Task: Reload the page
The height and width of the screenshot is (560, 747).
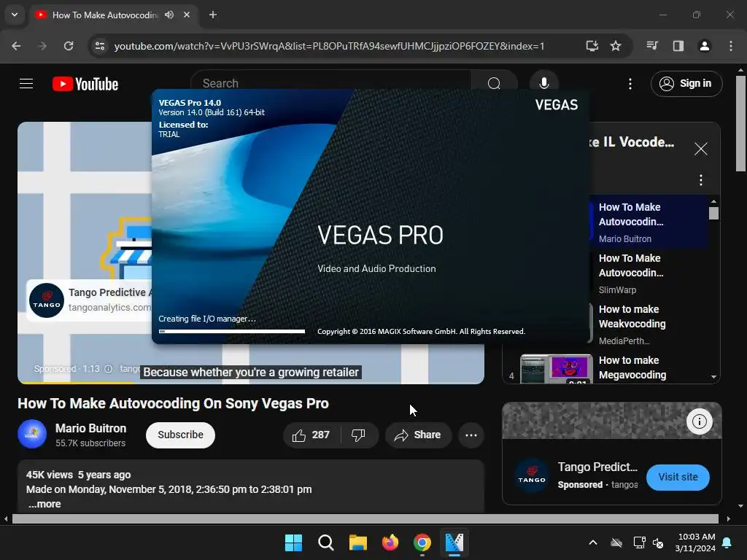Action: click(69, 46)
